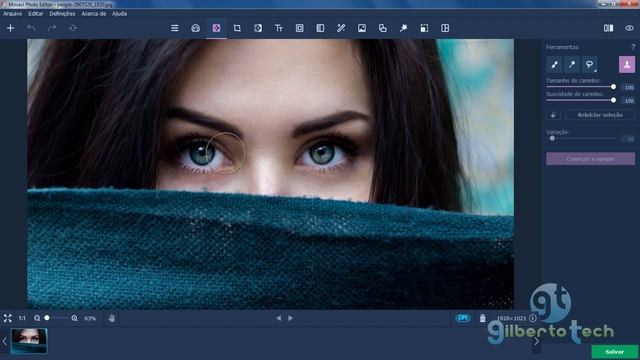Click the zoom in magnifier icon
Image resolution: width=640 pixels, height=360 pixels.
point(74,318)
